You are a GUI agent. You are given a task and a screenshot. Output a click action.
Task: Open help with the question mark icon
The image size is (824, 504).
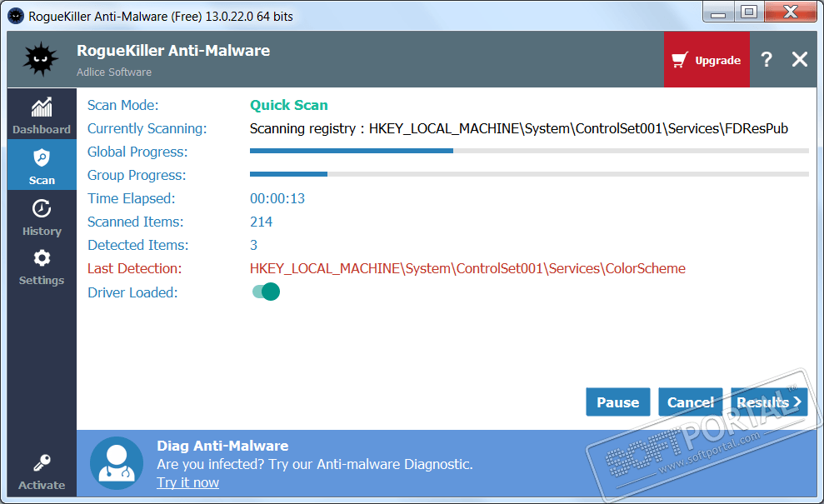[767, 59]
